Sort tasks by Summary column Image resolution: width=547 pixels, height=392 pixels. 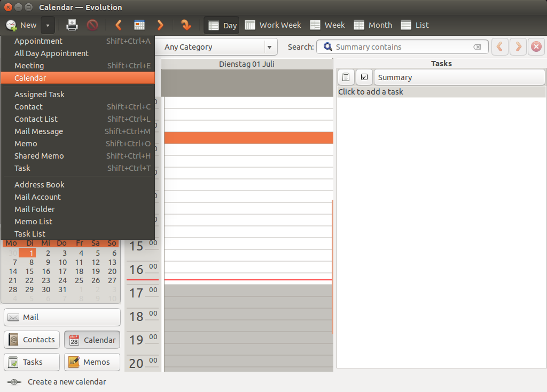click(x=459, y=77)
